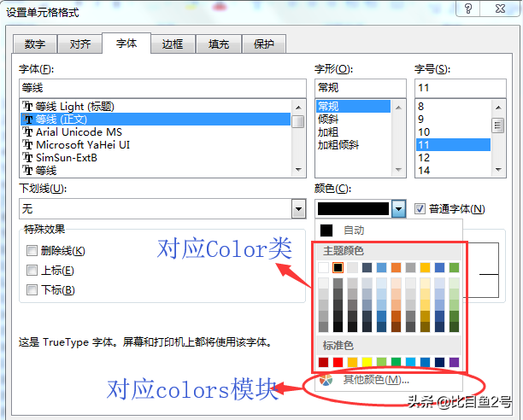Open the 填充 tab
The height and width of the screenshot is (420, 523).
219,44
